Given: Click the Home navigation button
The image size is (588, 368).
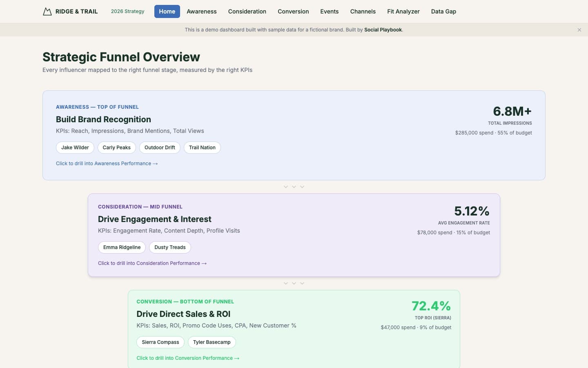Looking at the screenshot, I should (x=167, y=11).
